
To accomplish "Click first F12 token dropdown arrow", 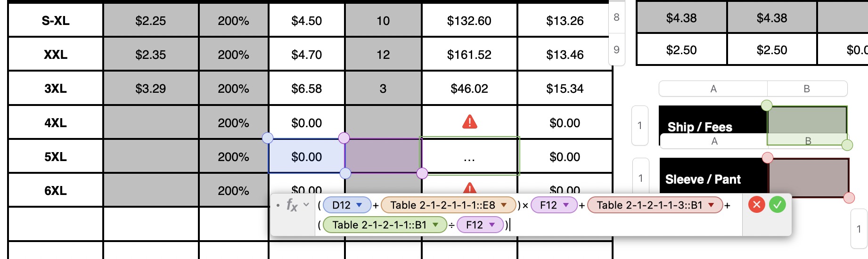I will 566,205.
